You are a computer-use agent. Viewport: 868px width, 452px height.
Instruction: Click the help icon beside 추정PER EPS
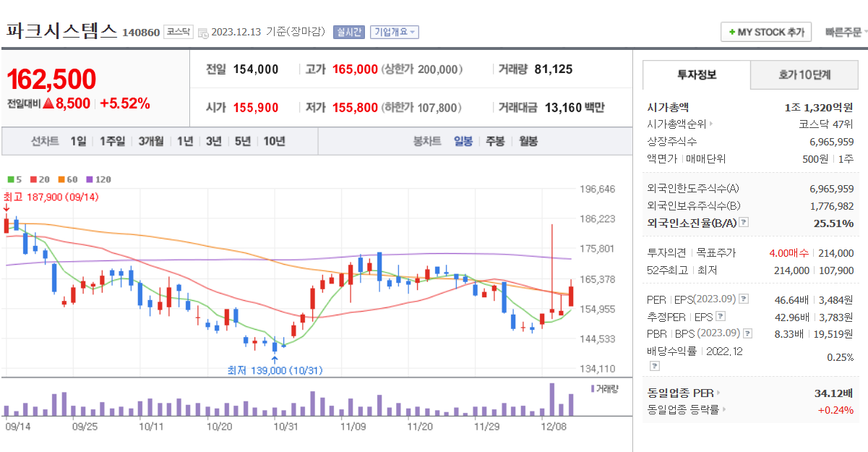720,316
